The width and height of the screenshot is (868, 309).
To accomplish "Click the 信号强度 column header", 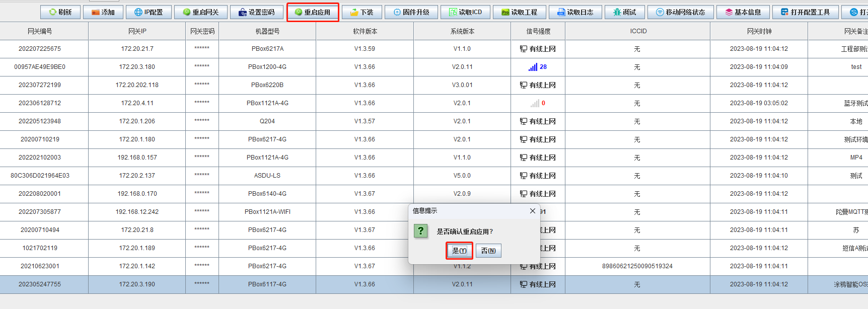I will coord(538,31).
